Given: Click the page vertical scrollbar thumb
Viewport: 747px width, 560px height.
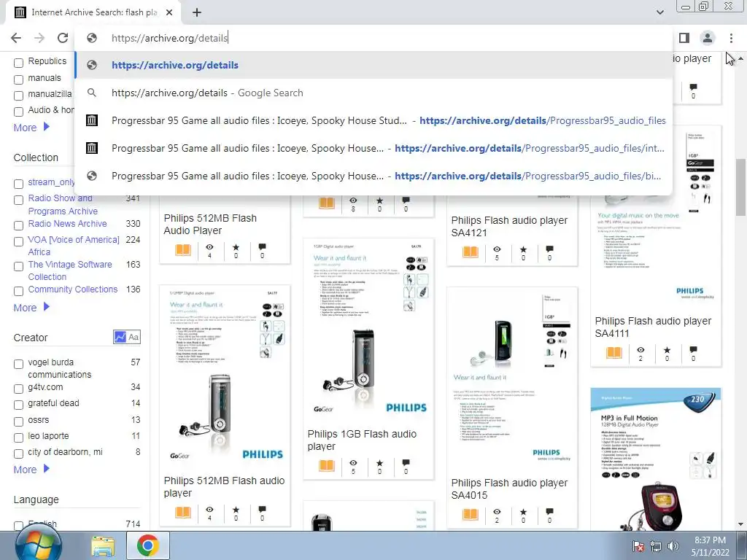Looking at the screenshot, I should [x=740, y=187].
